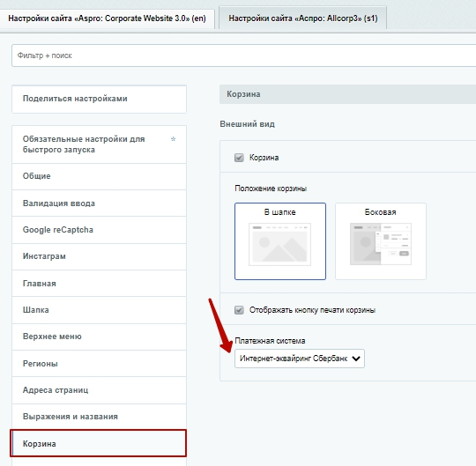476x466 pixels.
Task: Switch to Аспро: Allcorp3 (s1) tab
Action: 303,18
